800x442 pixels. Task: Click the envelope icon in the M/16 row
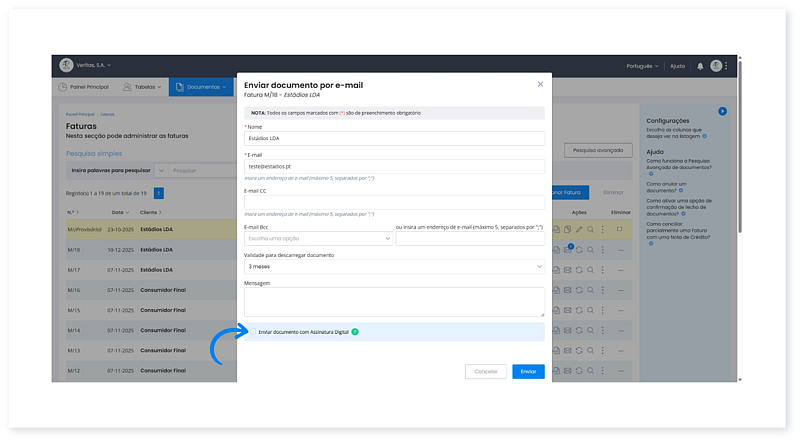pos(567,290)
